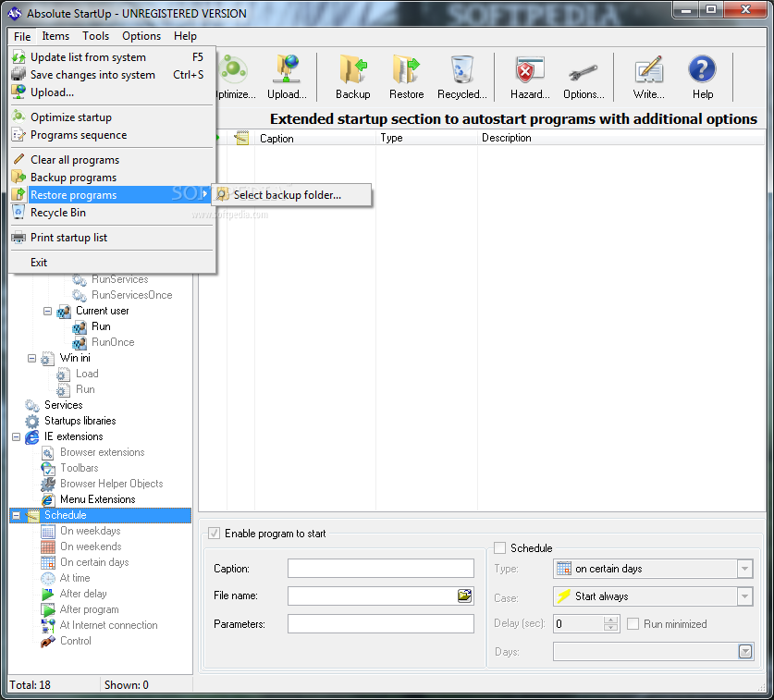Click the Delay spinner up arrow
Image resolution: width=774 pixels, height=700 pixels.
[611, 620]
